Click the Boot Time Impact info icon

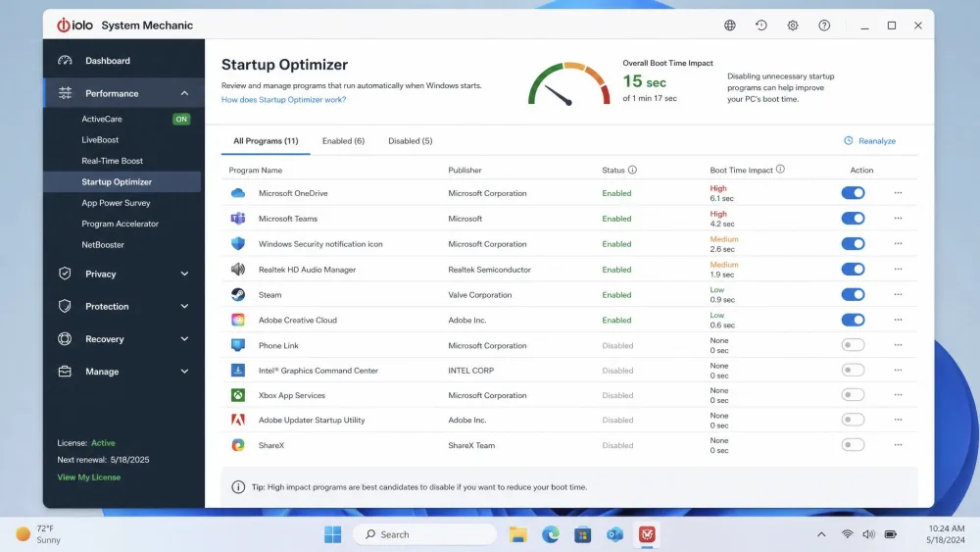(780, 169)
